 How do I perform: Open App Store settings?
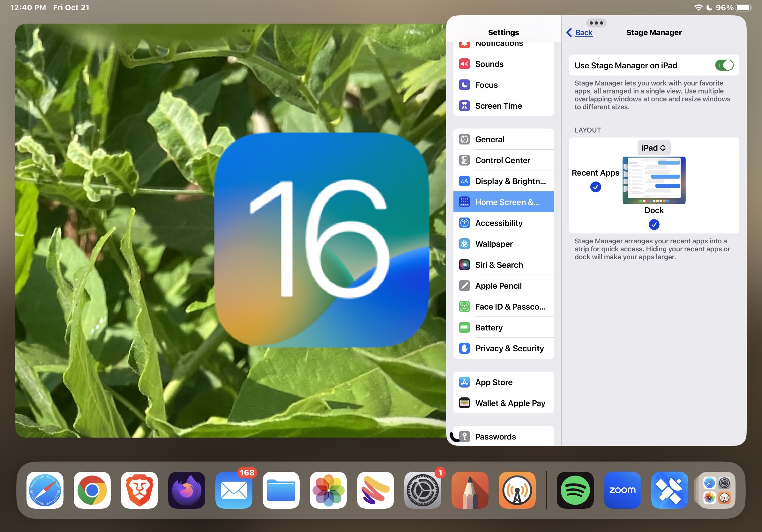(504, 382)
